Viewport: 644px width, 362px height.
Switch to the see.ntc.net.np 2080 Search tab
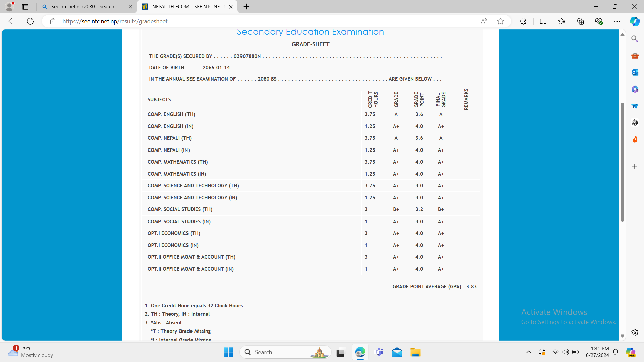pos(83,7)
